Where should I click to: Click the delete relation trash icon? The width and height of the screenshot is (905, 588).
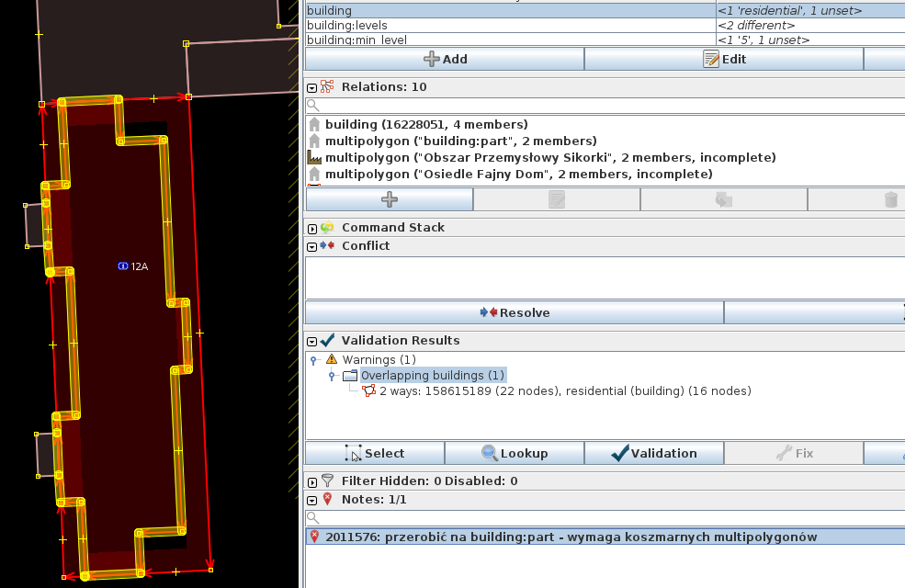(889, 199)
